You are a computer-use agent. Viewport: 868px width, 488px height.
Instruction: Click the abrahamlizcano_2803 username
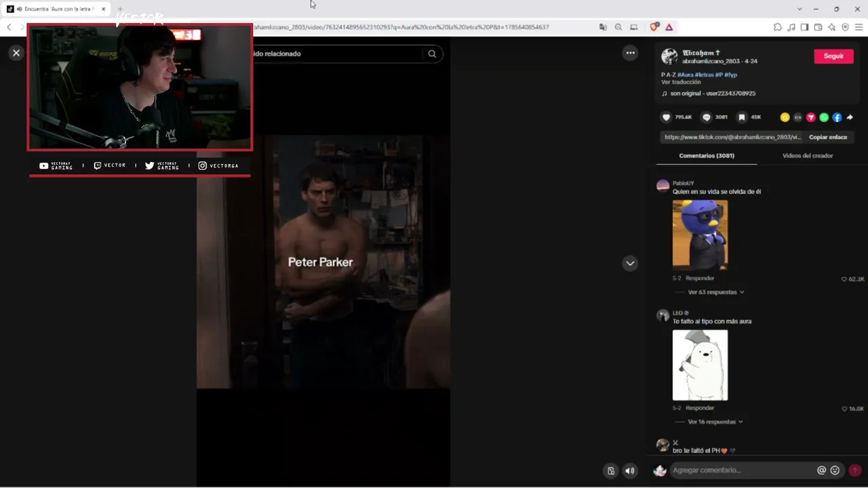pyautogui.click(x=710, y=61)
